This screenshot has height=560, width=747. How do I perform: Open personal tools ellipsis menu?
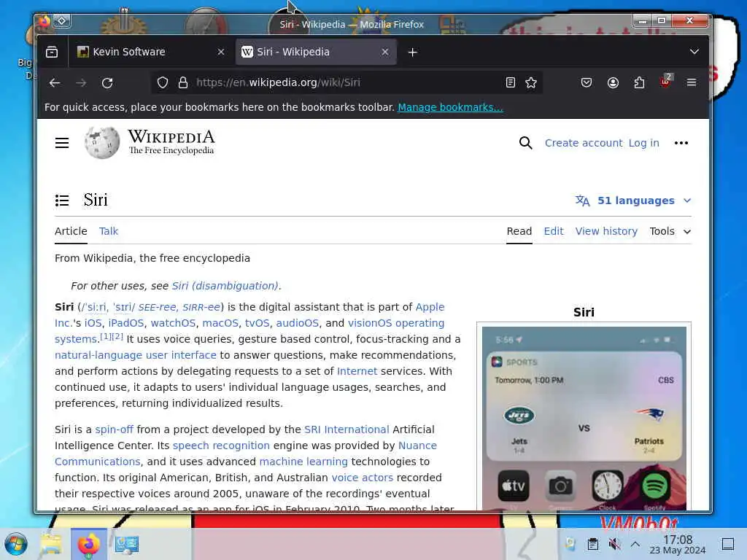tap(681, 143)
